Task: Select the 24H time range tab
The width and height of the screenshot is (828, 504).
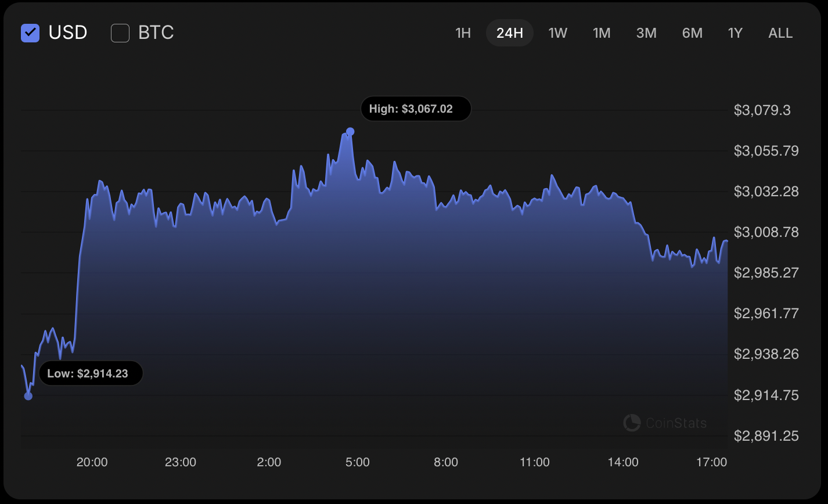Action: pyautogui.click(x=509, y=33)
